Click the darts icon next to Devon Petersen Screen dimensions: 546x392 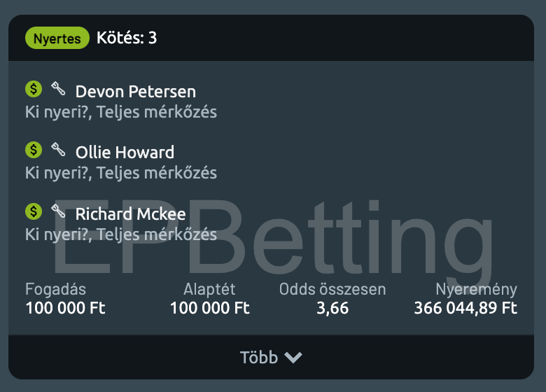click(x=58, y=88)
